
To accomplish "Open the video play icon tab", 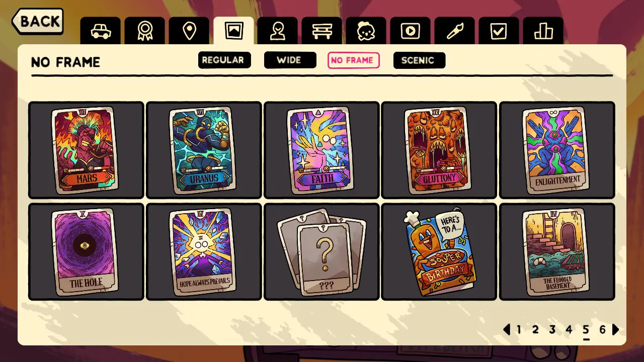I will click(x=411, y=31).
